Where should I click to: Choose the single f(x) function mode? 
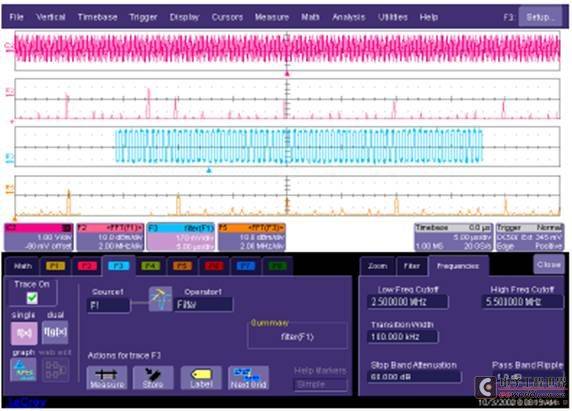point(24,333)
